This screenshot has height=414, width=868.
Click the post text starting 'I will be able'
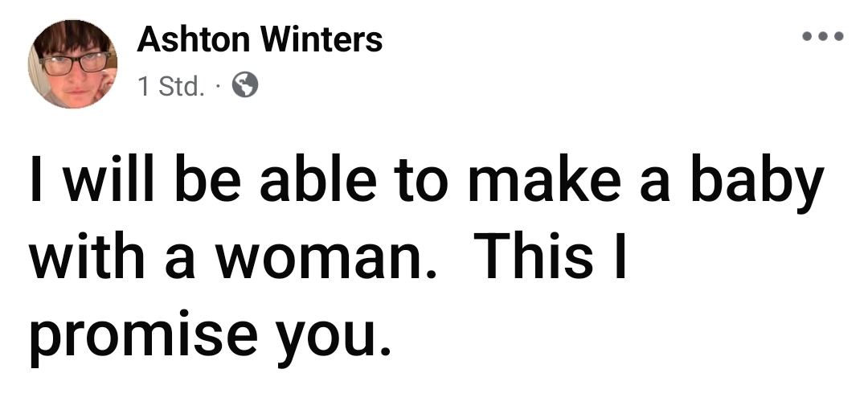[x=426, y=256]
